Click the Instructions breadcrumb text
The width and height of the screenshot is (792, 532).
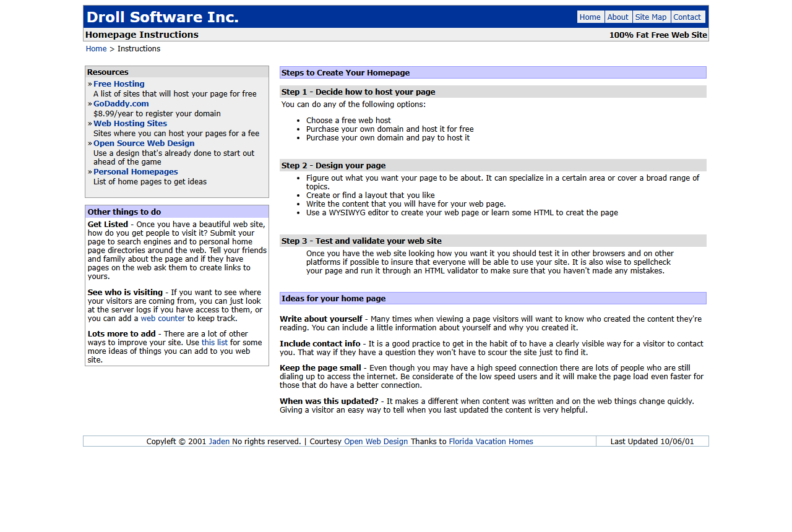pyautogui.click(x=139, y=49)
